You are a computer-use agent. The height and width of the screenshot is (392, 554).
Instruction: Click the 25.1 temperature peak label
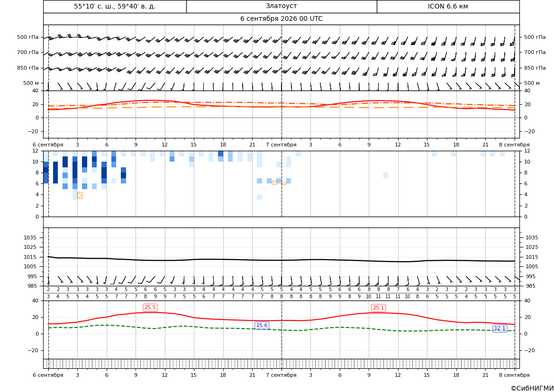point(378,308)
